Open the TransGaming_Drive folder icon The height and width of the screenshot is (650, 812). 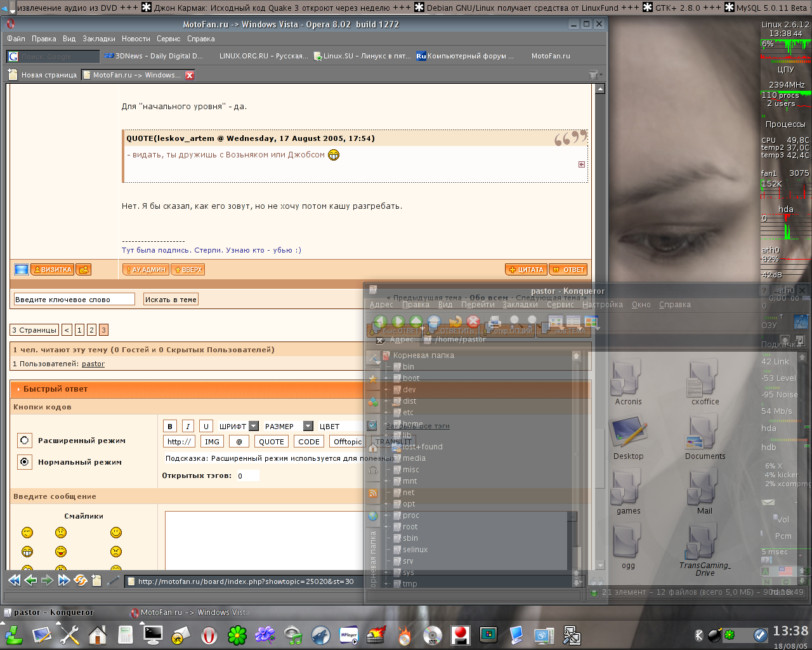(704, 549)
